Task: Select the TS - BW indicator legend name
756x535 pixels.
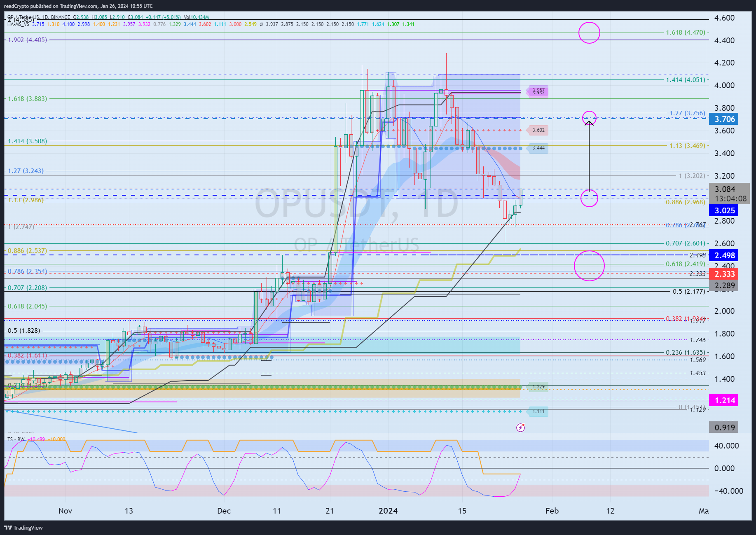Action: (x=16, y=439)
